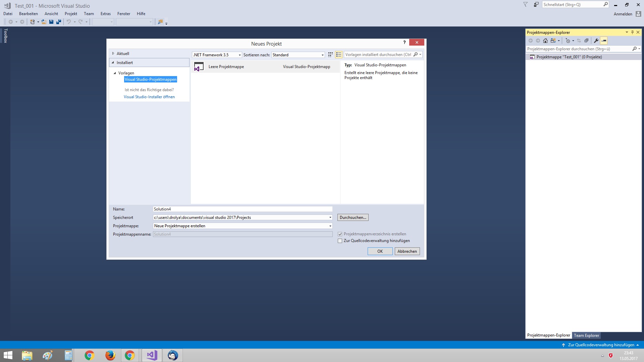
Task: Open File Explorer from taskbar
Action: (27, 355)
